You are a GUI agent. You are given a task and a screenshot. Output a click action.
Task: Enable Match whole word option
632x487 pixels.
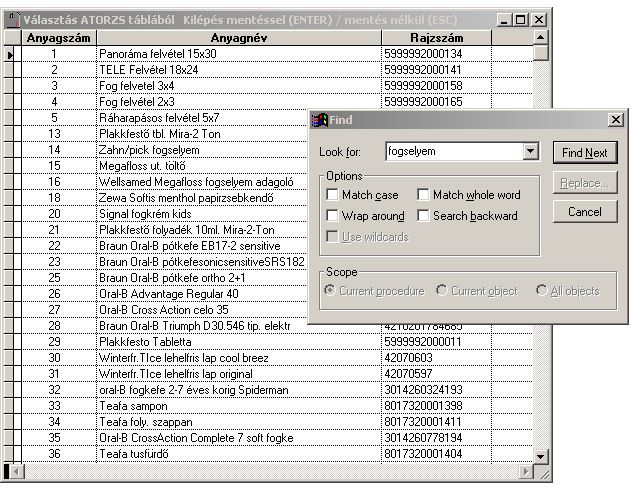click(423, 195)
